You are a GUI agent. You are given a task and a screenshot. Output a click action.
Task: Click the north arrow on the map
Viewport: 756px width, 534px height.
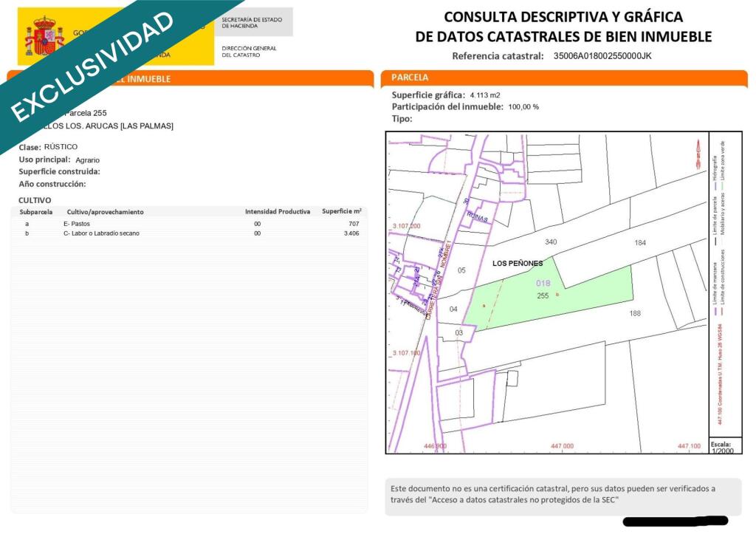click(698, 154)
